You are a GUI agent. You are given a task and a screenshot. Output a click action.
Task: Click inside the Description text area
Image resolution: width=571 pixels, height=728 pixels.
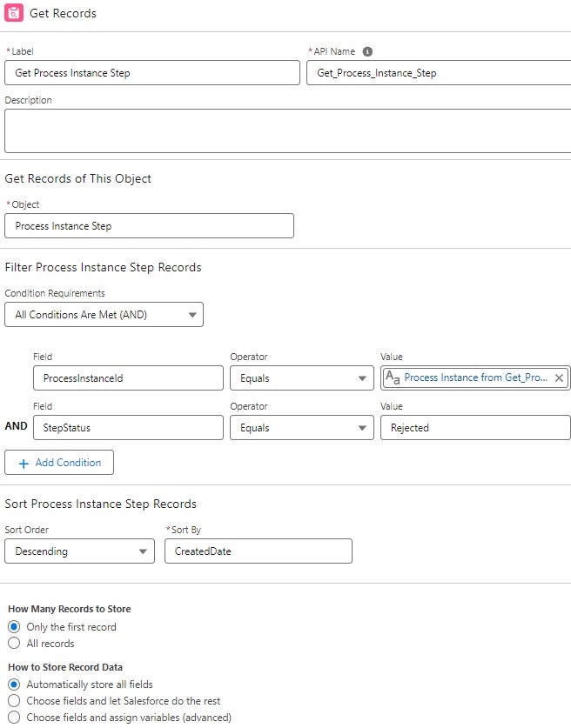287,131
